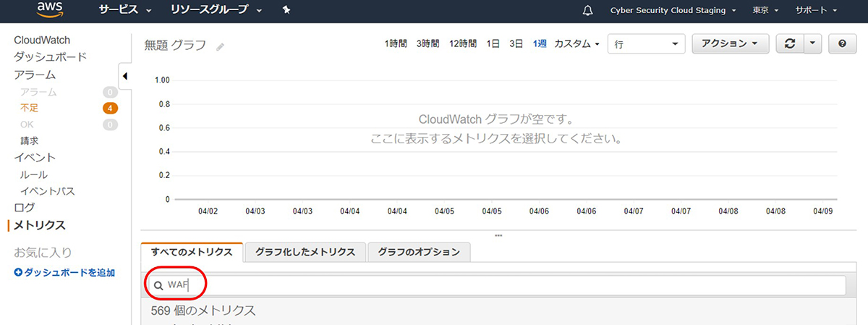Switch to グラフのオプション tab

[420, 252]
